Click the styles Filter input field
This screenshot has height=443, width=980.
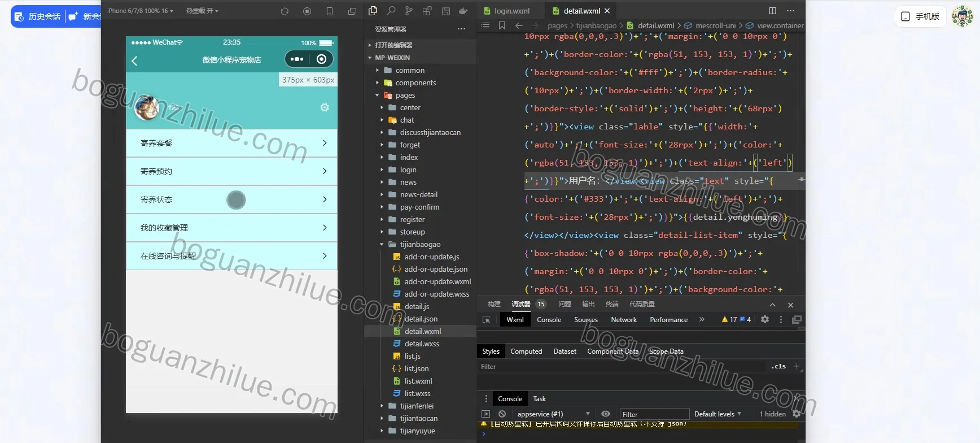tap(621, 367)
